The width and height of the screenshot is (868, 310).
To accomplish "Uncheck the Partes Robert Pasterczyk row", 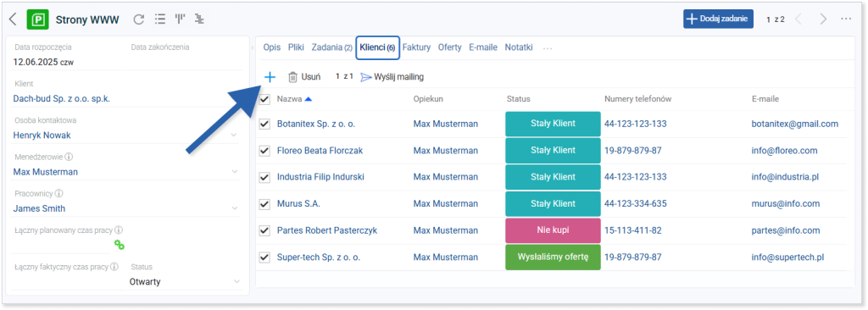I will coord(264,230).
